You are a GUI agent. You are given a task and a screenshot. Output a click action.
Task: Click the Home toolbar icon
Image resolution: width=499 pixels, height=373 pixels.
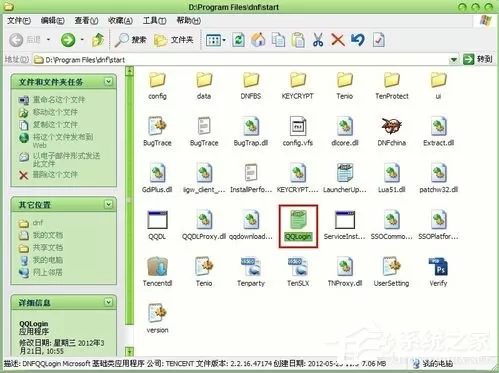258,40
